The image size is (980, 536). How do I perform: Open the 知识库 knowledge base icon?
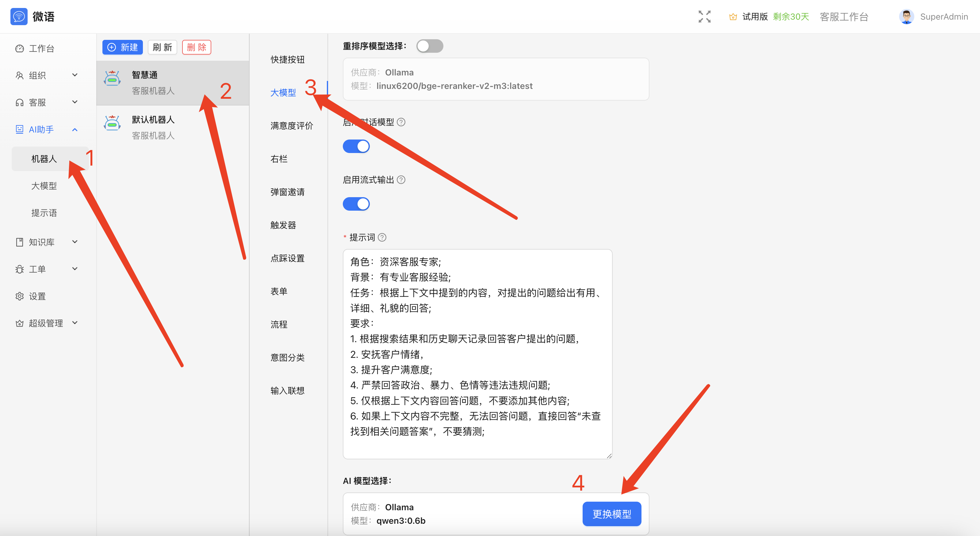pos(20,242)
